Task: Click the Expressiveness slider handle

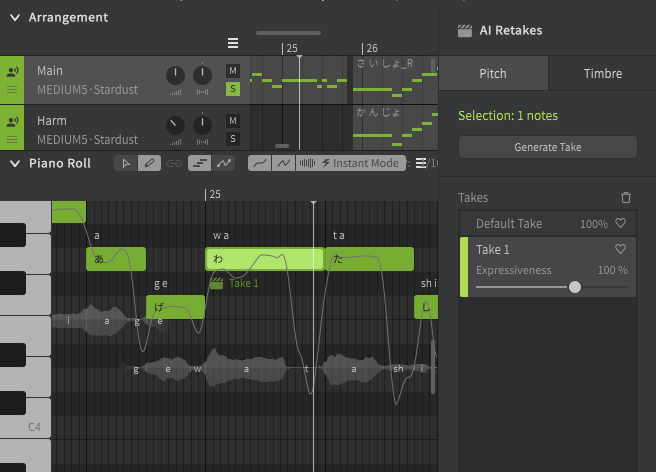Action: (575, 287)
